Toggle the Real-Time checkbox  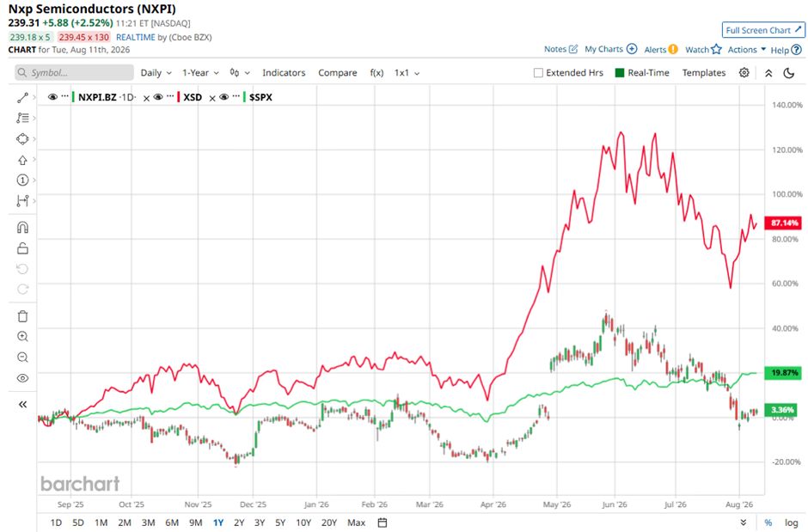(x=620, y=72)
